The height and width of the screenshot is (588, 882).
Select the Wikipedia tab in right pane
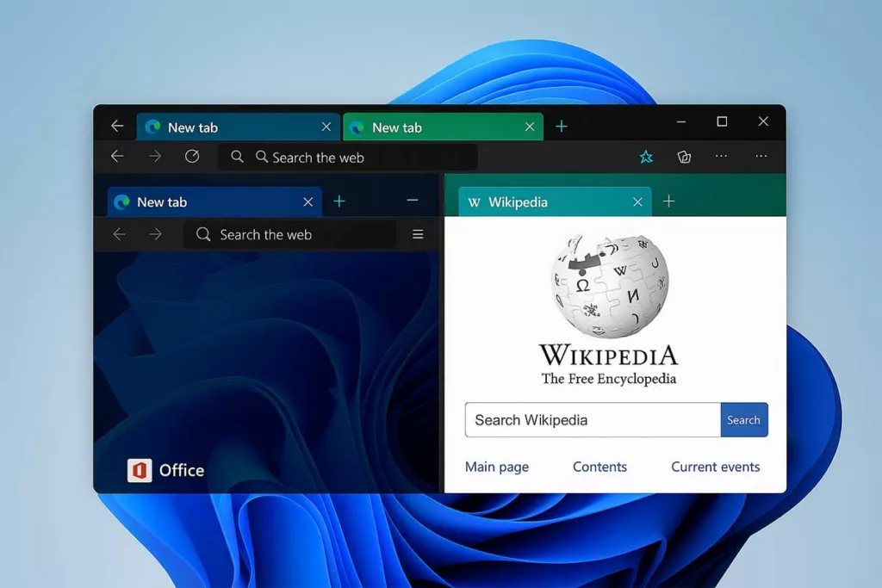(x=555, y=201)
